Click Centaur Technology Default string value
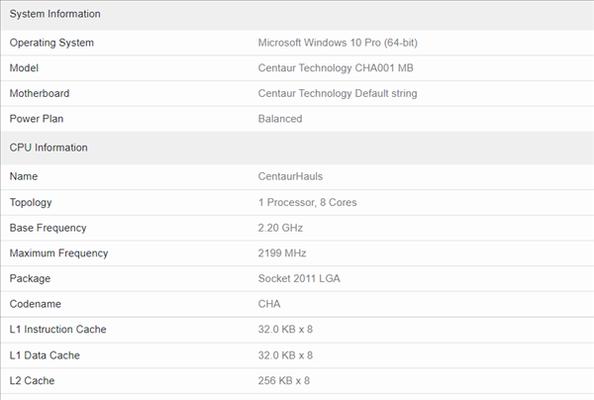This screenshot has width=594, height=400. tap(338, 93)
